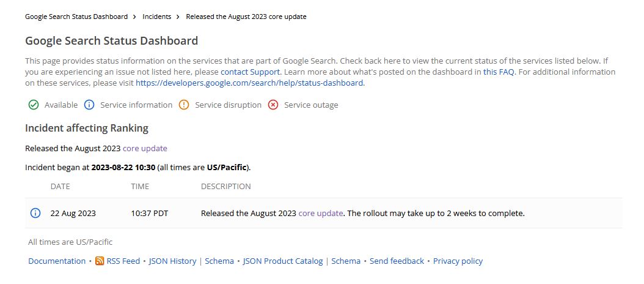The height and width of the screenshot is (284, 644).
Task: Click the red Service outage icon
Action: (273, 105)
